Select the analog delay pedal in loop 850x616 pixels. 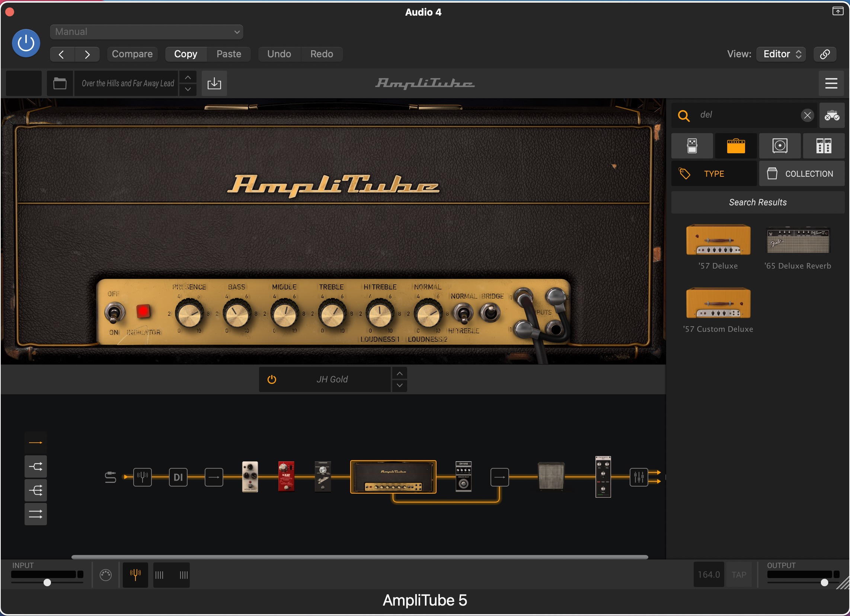[464, 477]
